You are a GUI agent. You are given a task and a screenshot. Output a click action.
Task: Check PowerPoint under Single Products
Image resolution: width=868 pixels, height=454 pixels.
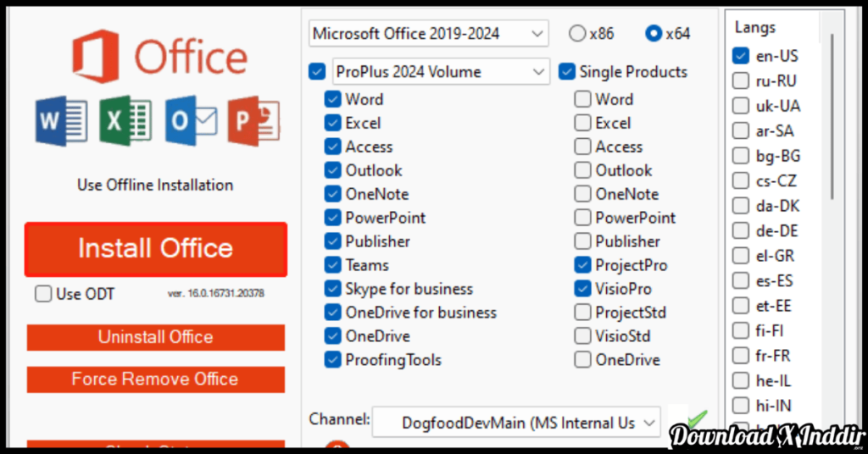pyautogui.click(x=582, y=218)
